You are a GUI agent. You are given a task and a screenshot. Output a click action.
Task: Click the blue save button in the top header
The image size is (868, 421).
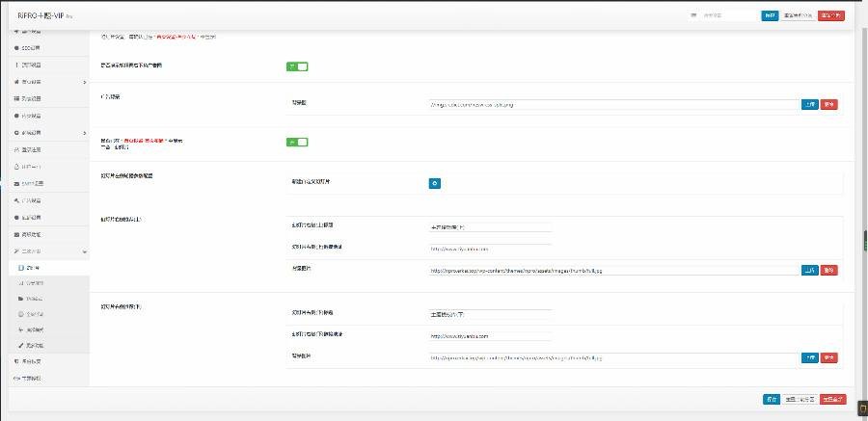coord(770,15)
